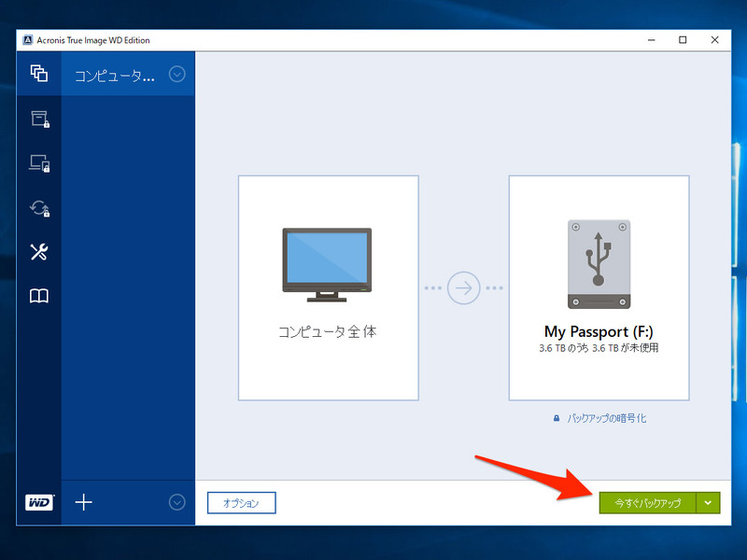This screenshot has height=560, width=747.
Task: Open the バックアップの暗号化 link
Action: pos(606,418)
